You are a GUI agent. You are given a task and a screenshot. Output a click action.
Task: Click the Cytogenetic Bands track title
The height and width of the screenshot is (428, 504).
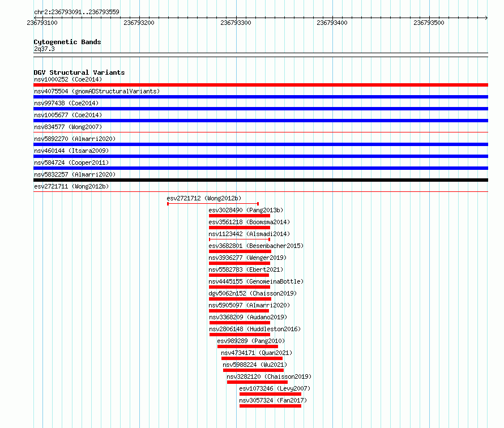point(67,42)
